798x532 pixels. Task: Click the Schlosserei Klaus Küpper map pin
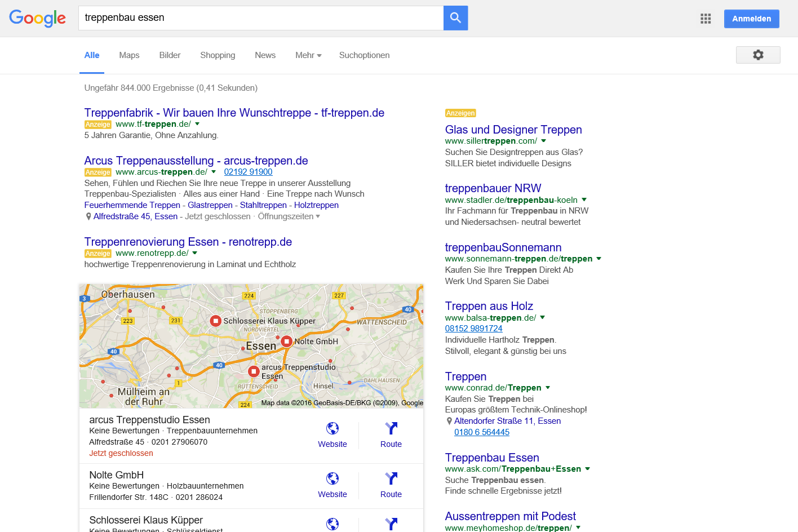(x=215, y=321)
